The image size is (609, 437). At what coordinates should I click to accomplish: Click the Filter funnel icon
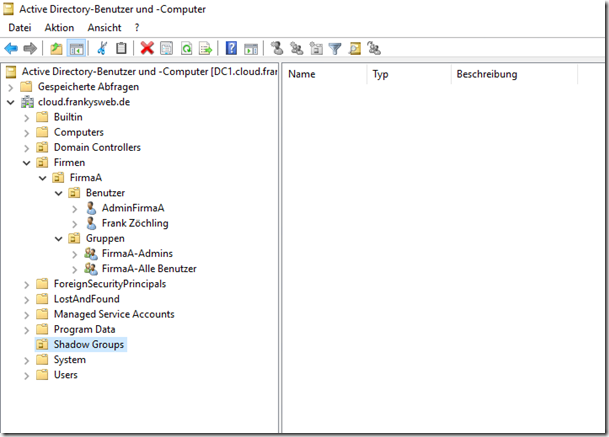[335, 48]
